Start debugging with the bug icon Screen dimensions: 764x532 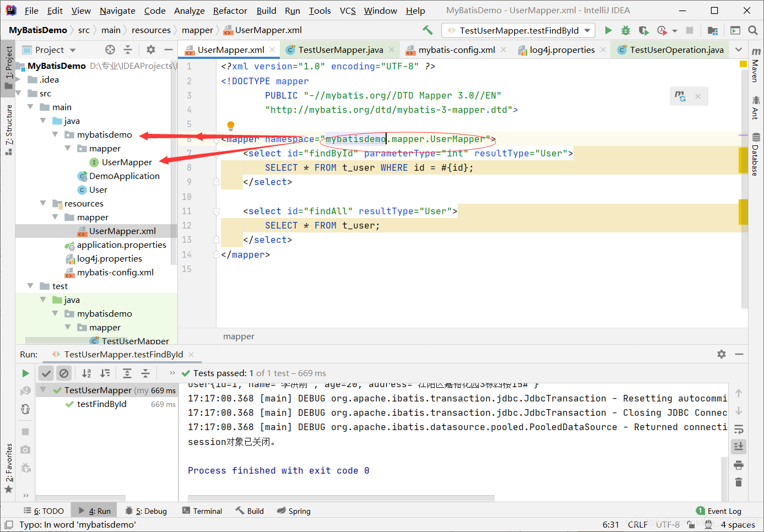[626, 30]
